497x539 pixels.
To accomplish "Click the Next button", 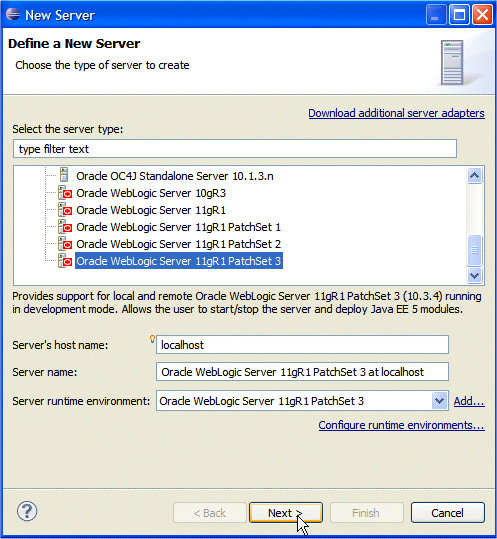I will tap(286, 513).
